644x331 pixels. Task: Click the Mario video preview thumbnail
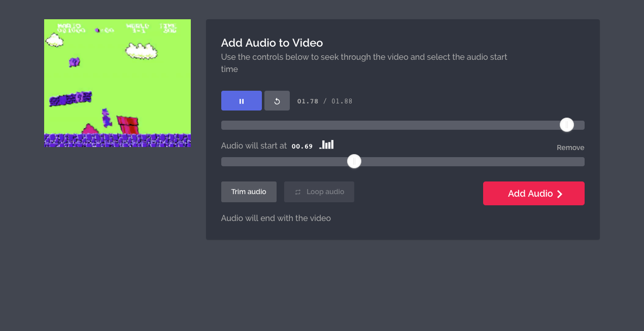point(118,83)
